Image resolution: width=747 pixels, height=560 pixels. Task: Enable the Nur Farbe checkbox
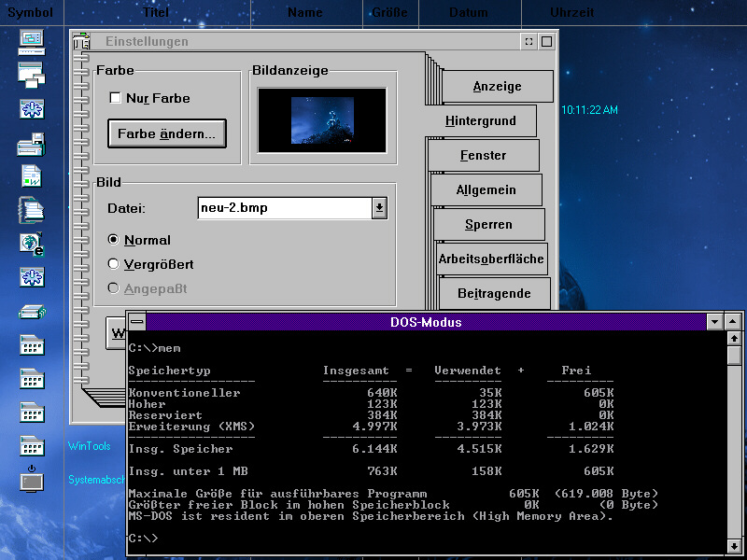(116, 98)
